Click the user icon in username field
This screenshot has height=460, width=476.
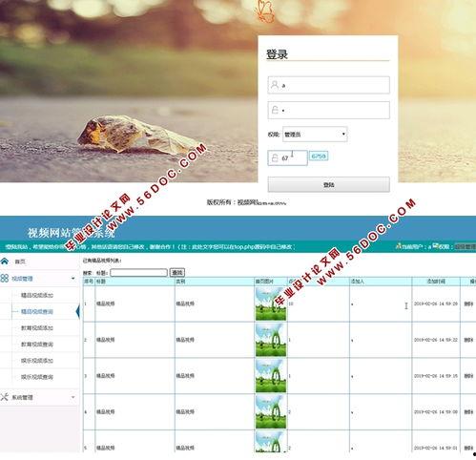275,85
